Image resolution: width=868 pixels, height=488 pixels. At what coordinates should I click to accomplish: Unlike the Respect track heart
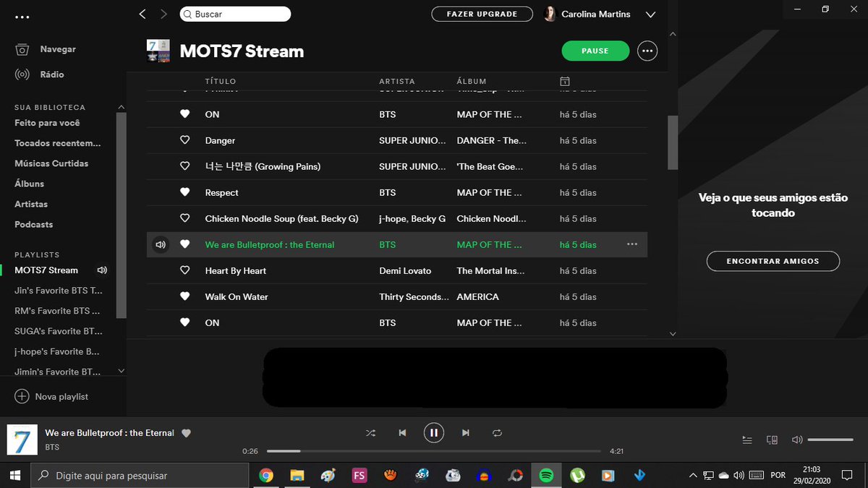pyautogui.click(x=184, y=192)
